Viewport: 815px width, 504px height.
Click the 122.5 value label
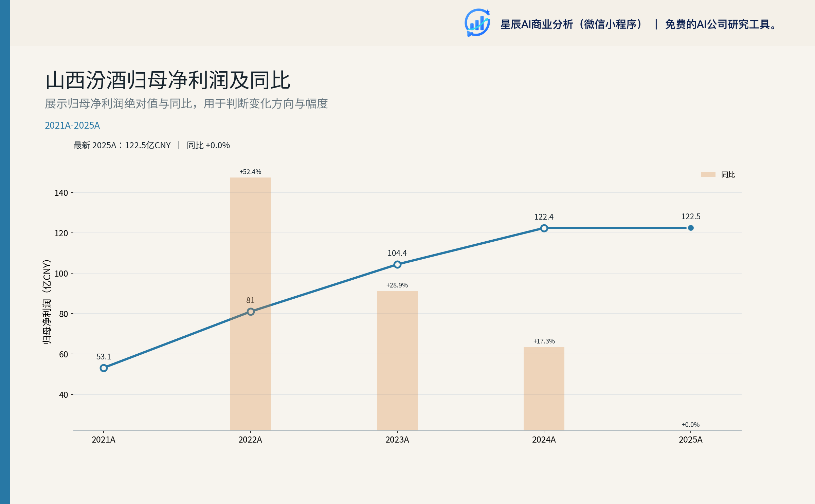[691, 217]
